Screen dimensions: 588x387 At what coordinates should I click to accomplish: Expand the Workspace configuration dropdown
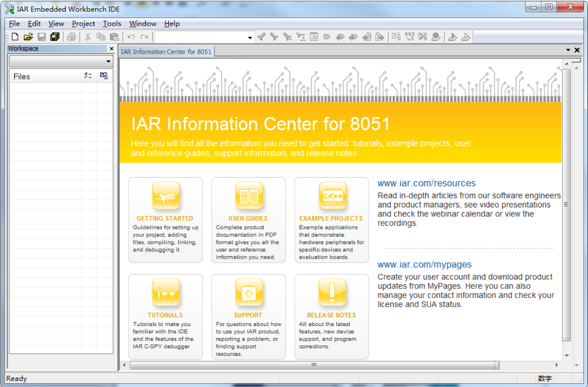click(x=108, y=62)
